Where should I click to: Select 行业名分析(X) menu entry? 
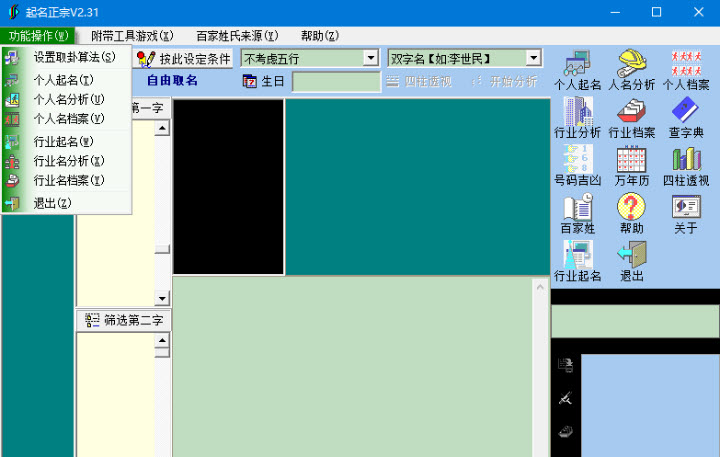click(67, 161)
